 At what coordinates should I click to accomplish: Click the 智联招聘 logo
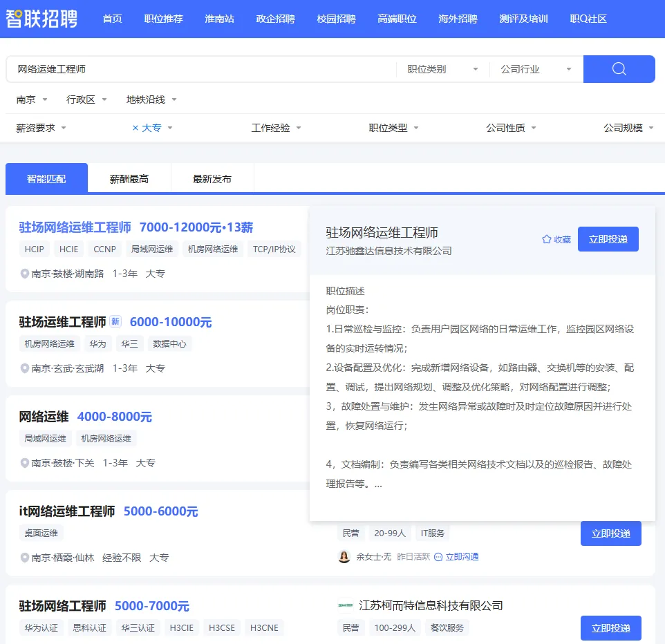click(x=43, y=19)
